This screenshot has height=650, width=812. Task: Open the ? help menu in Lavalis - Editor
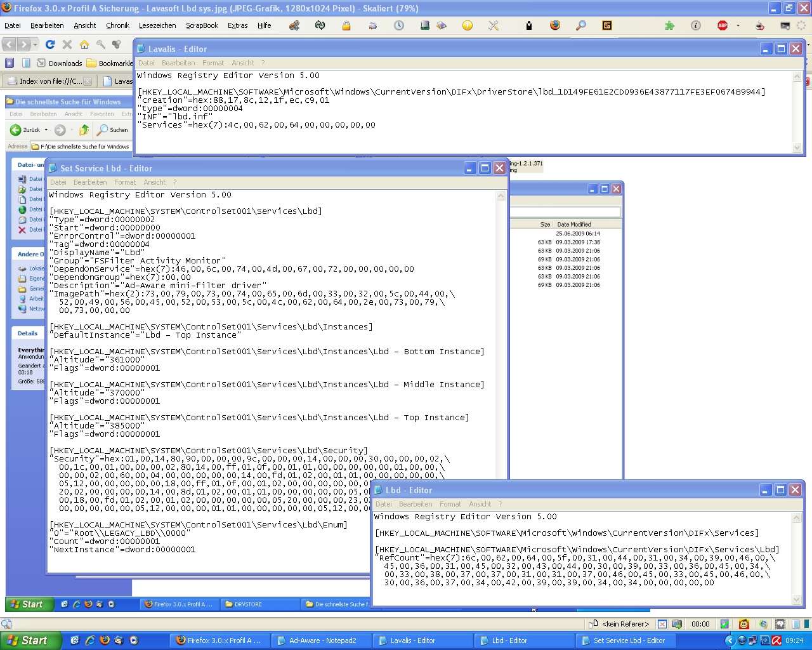263,63
